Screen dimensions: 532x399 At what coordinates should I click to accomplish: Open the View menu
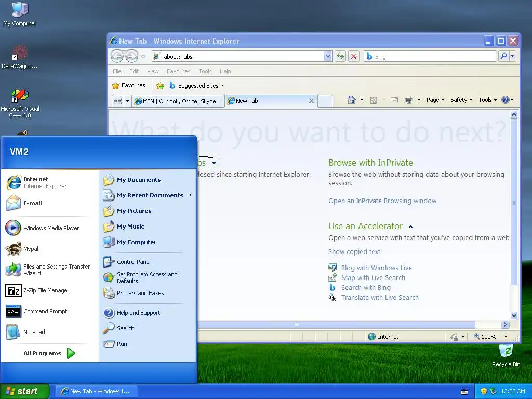[153, 71]
